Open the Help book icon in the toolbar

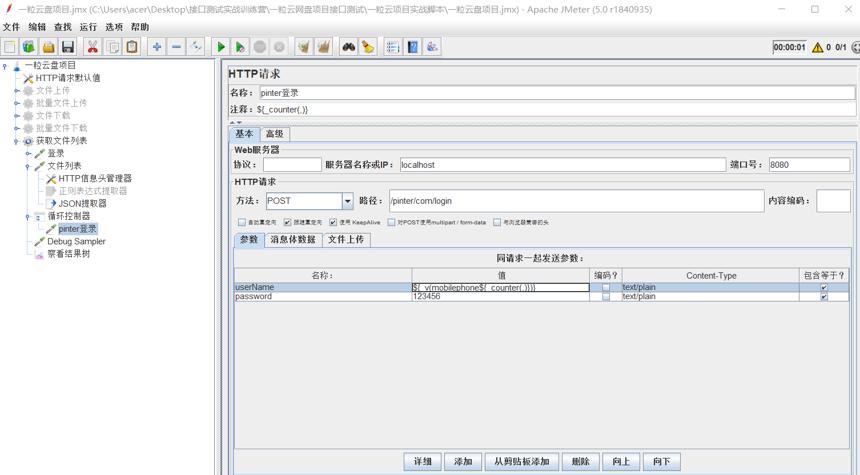tap(413, 47)
